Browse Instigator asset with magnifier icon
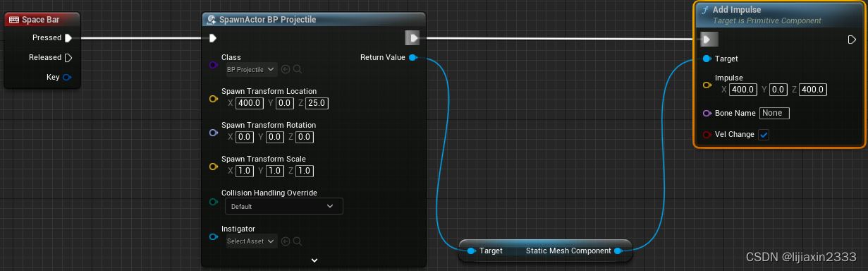Image resolution: width=868 pixels, height=271 pixels. click(298, 241)
